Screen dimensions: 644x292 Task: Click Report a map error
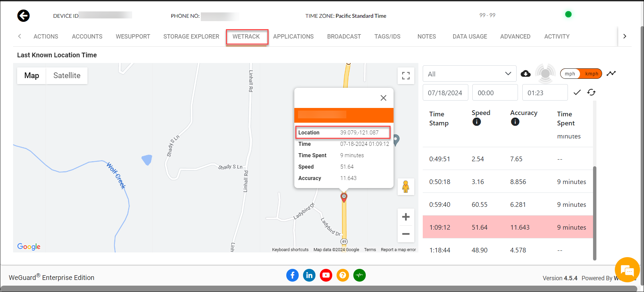pyautogui.click(x=398, y=250)
